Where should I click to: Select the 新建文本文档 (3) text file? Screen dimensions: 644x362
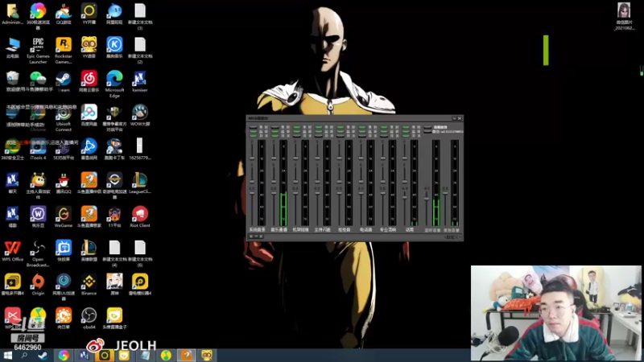[x=139, y=17]
